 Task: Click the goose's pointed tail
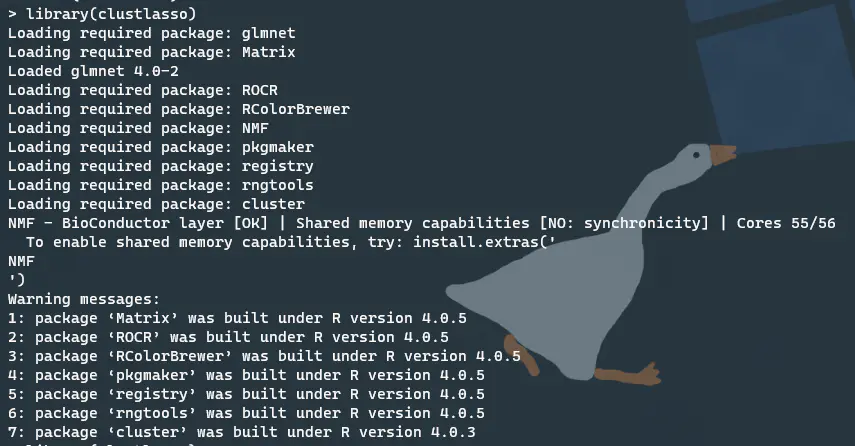(x=463, y=293)
